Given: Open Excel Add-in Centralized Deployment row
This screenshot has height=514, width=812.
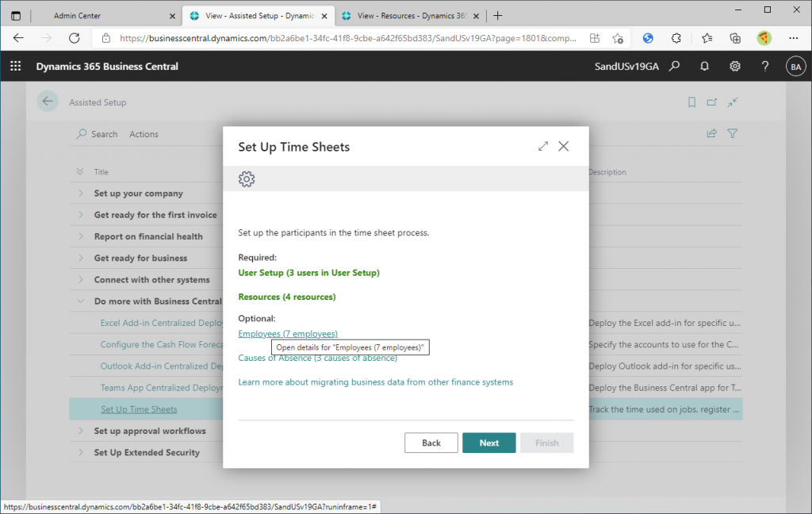Looking at the screenshot, I should point(162,323).
